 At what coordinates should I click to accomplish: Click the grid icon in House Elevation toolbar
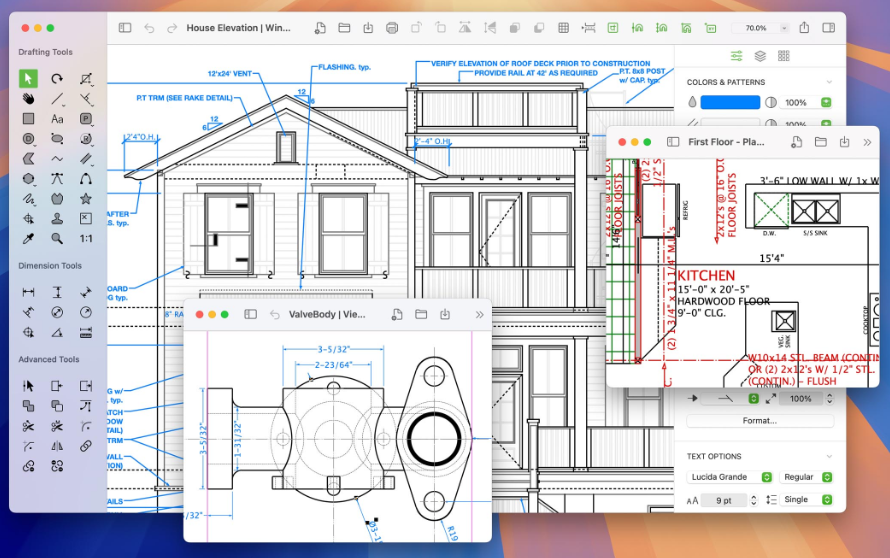tap(564, 28)
